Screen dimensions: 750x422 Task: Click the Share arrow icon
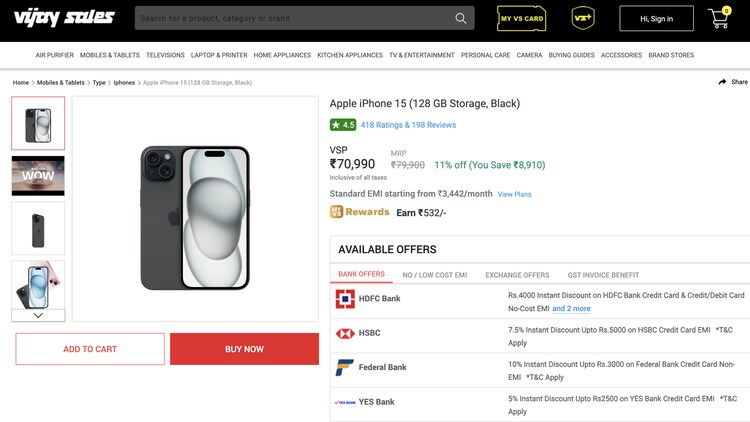[723, 82]
